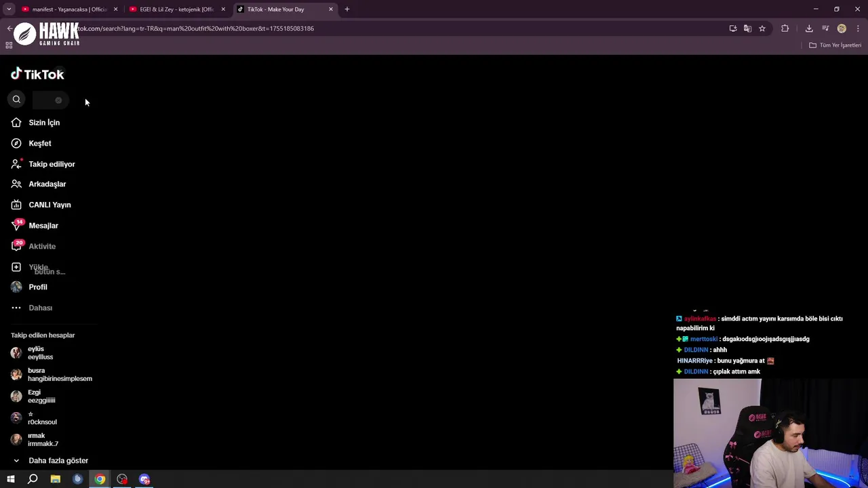The width and height of the screenshot is (868, 488).
Task: Click the TikTok logo
Action: (37, 74)
